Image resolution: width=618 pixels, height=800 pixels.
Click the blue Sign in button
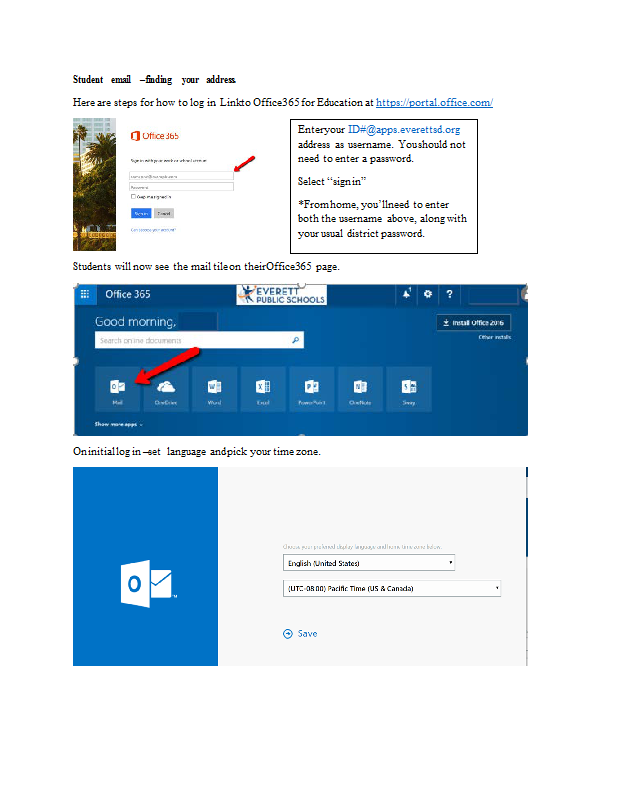click(141, 213)
